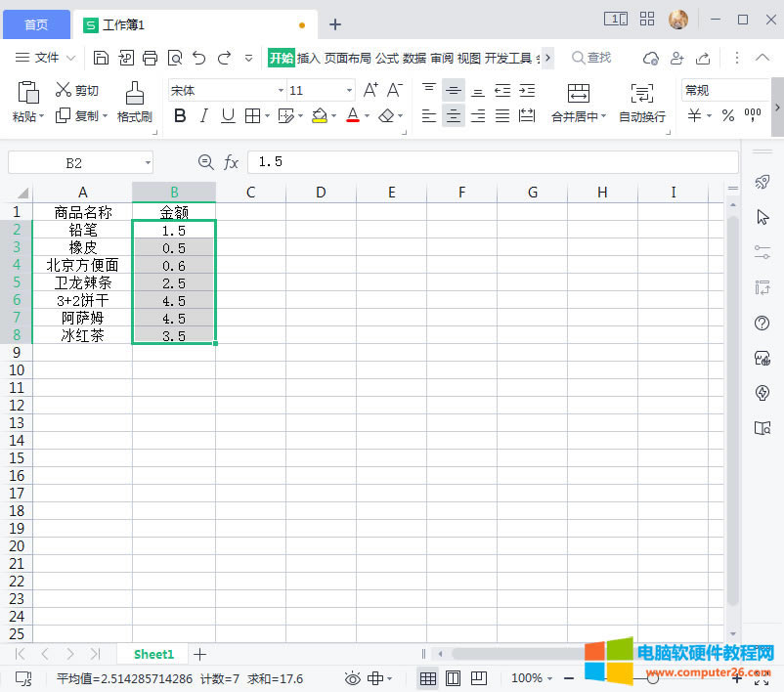Click the Format Painter (格式刷) icon
Image resolution: width=784 pixels, height=692 pixels.
[134, 93]
